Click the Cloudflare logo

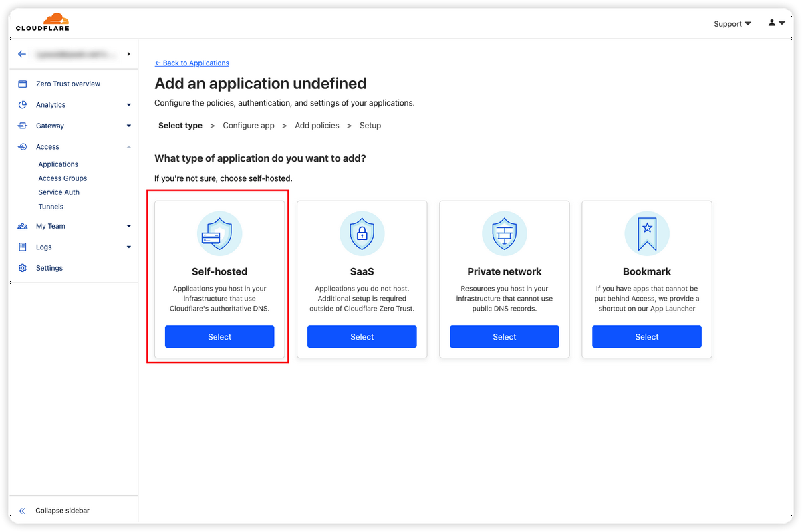tap(43, 22)
